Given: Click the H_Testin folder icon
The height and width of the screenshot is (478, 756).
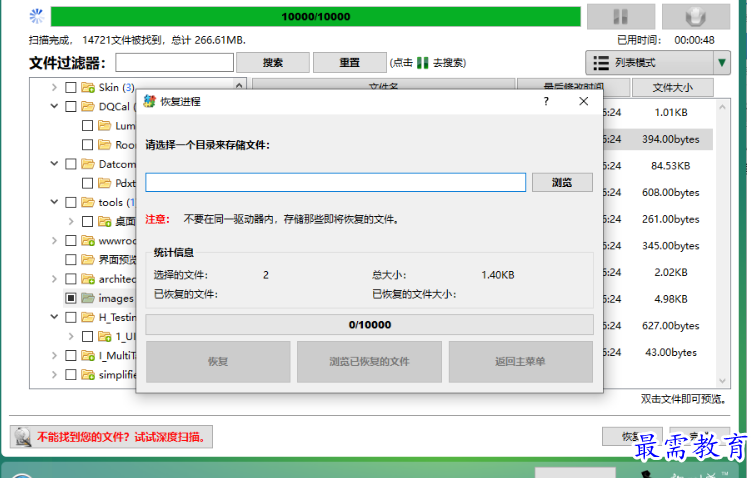Looking at the screenshot, I should (88, 317).
